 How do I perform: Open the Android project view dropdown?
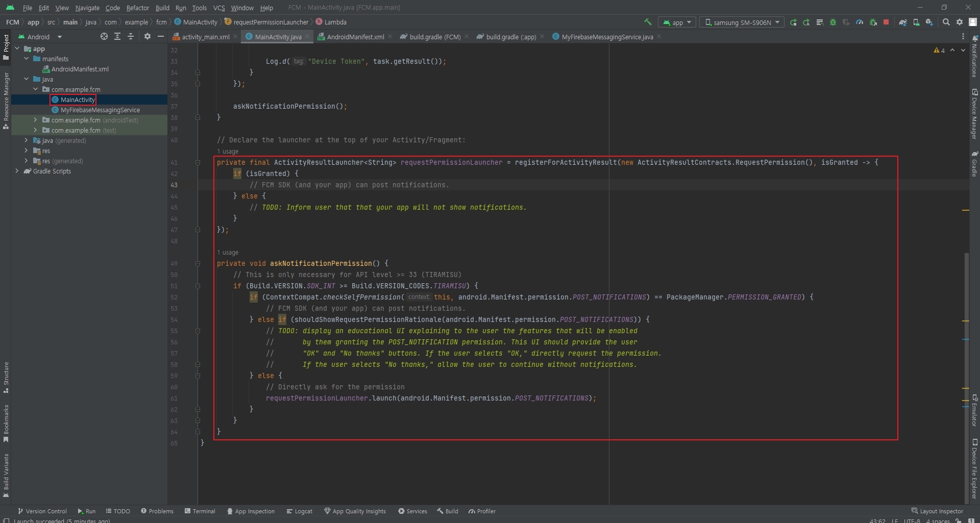[40, 37]
